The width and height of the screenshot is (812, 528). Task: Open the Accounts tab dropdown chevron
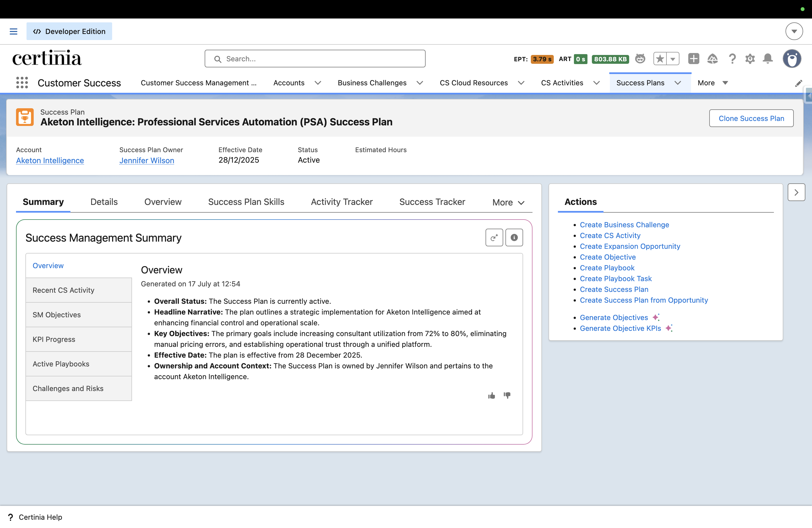[x=318, y=83]
